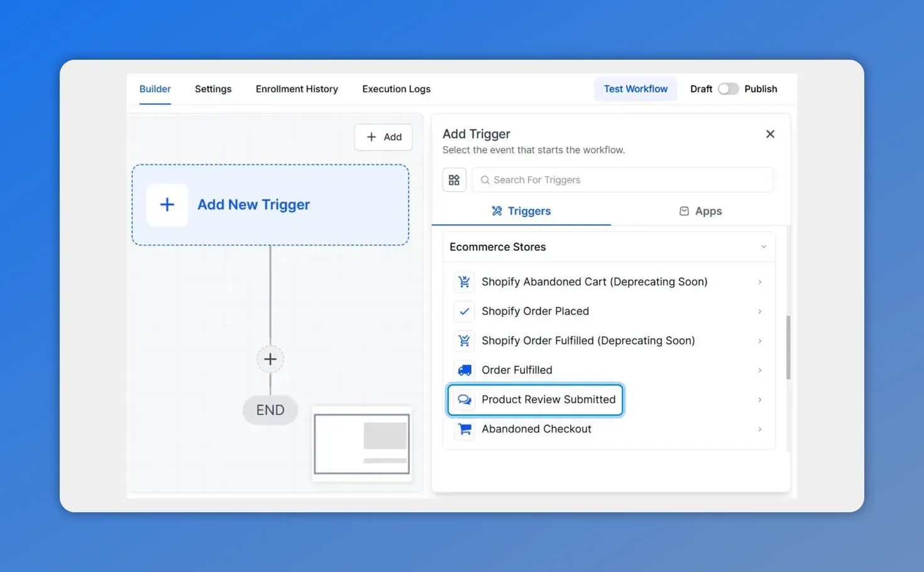Screen dimensions: 924x572
Task: Open Enrollment History
Action: (x=297, y=89)
